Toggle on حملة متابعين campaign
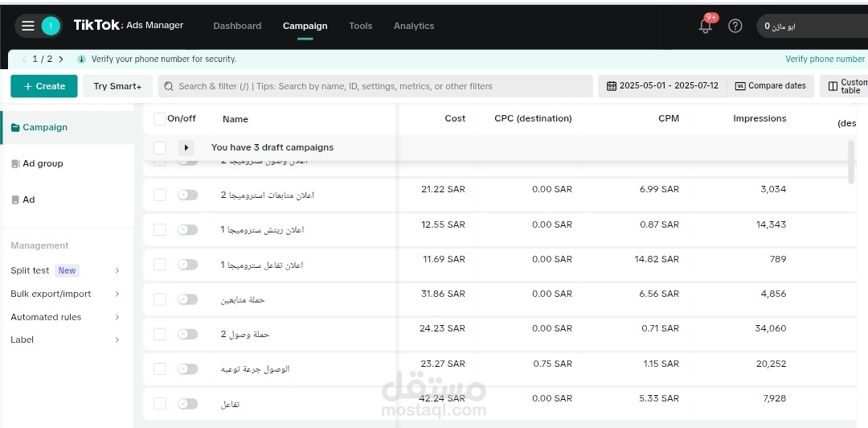 tap(187, 299)
